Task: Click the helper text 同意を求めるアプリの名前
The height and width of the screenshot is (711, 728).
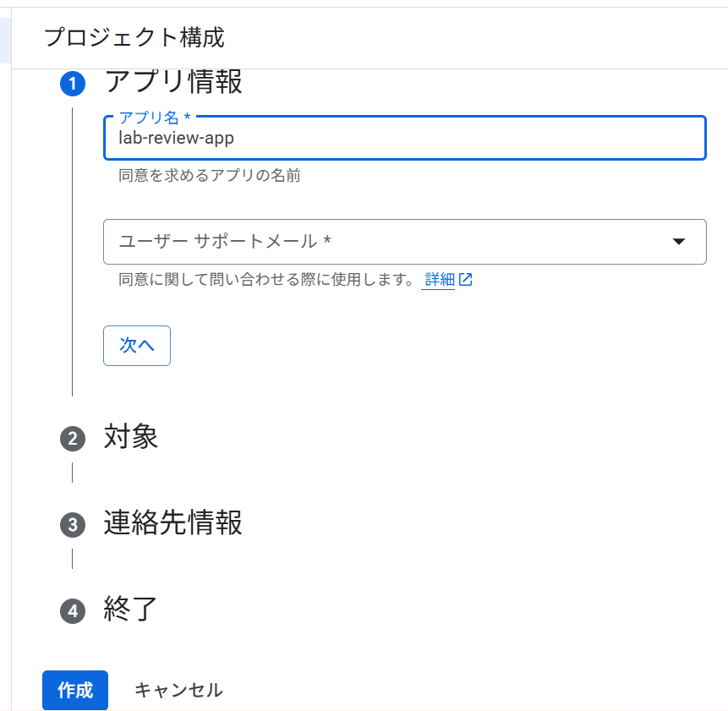Action: tap(210, 176)
